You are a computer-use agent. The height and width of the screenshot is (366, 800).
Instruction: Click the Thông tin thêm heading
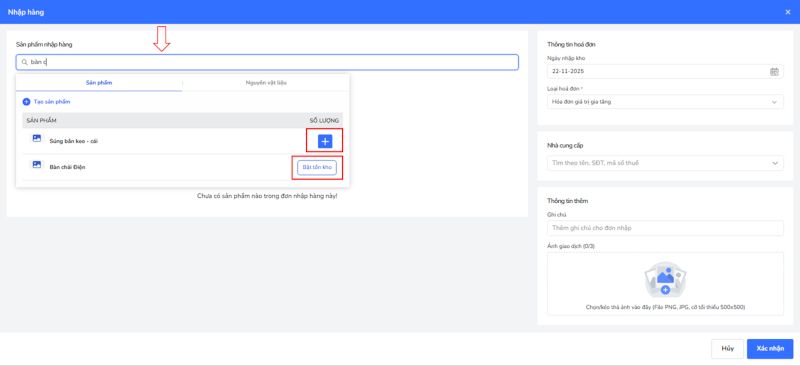point(567,201)
